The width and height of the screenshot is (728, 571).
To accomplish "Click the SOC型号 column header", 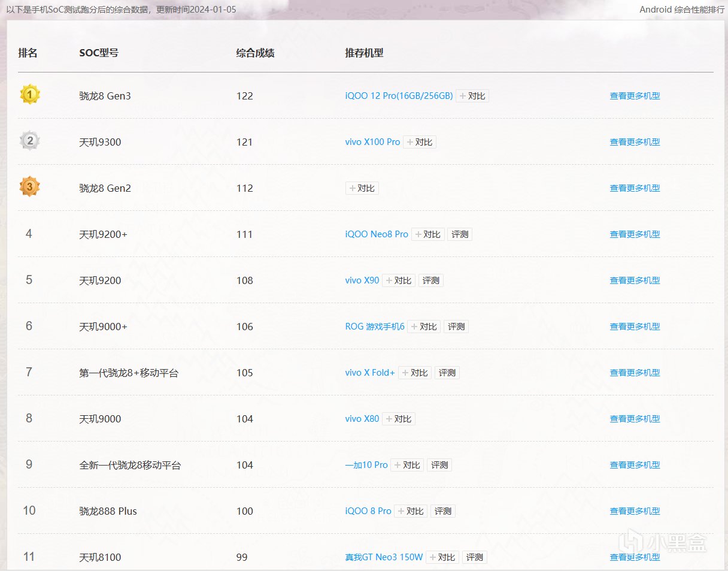I will pos(99,53).
